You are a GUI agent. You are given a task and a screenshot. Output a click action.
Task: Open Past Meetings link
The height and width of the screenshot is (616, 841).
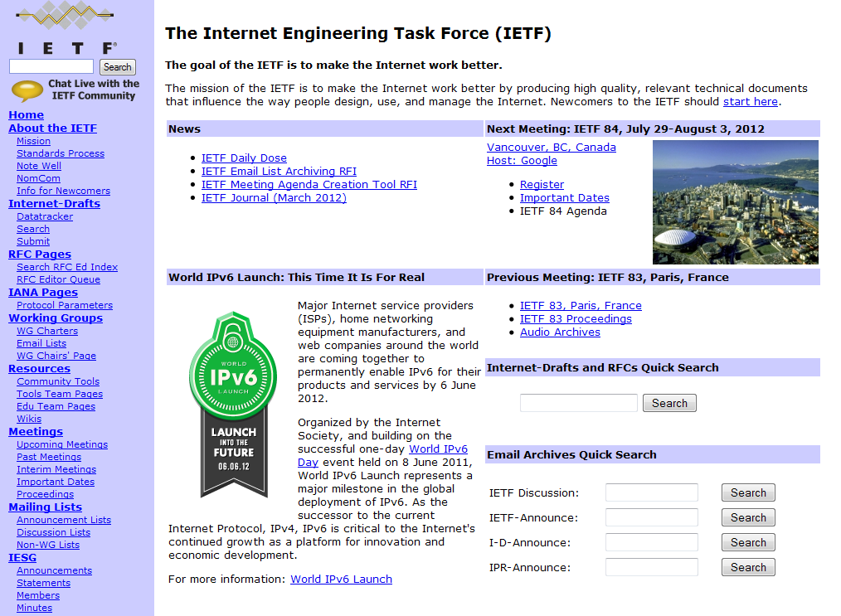[x=49, y=457]
